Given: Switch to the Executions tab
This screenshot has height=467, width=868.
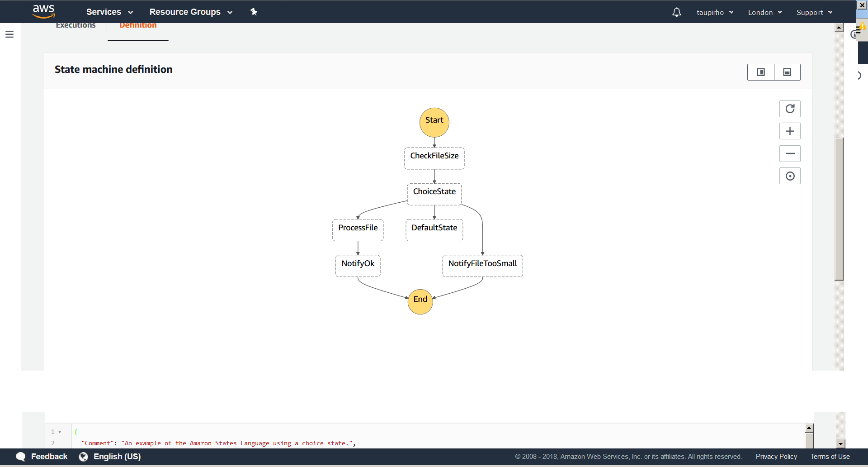Looking at the screenshot, I should click(x=75, y=26).
